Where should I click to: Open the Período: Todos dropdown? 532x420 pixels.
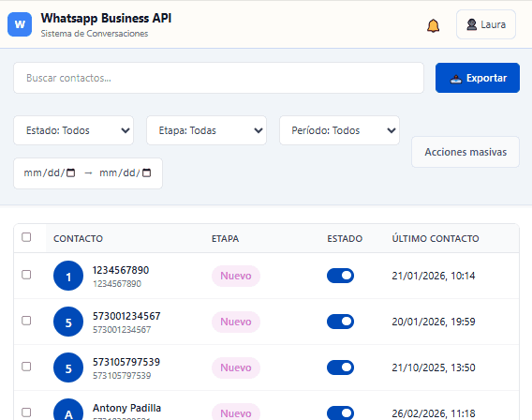pyautogui.click(x=339, y=130)
